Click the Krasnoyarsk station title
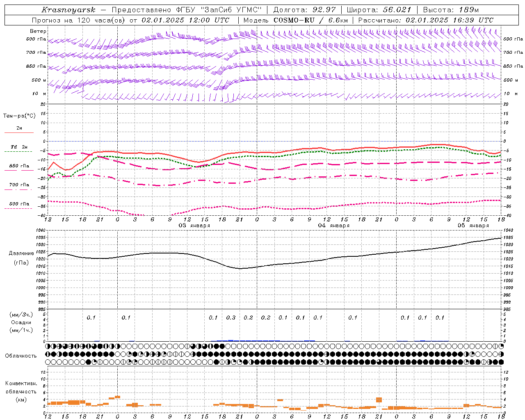Viewport: 525px width, 420px height. 68,10
